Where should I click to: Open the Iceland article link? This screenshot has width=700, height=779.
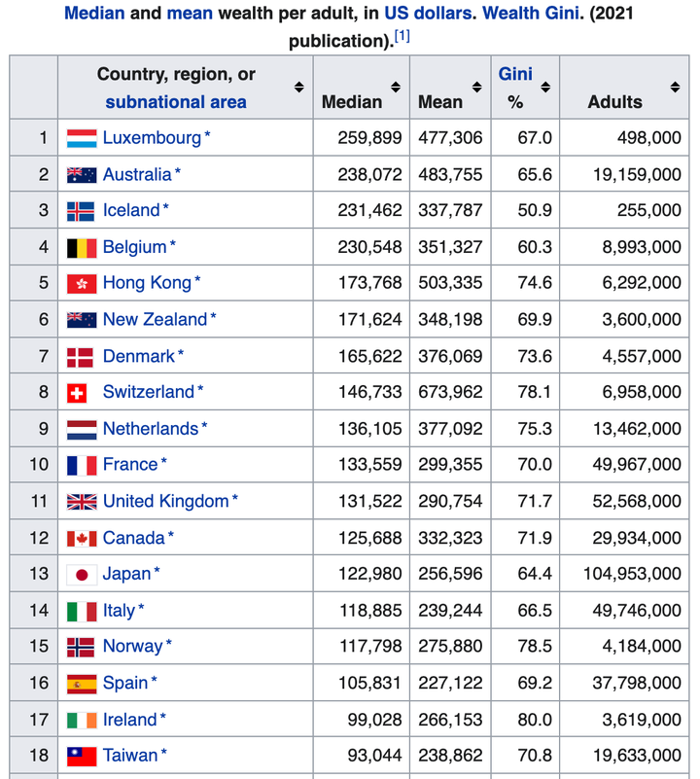tap(131, 210)
